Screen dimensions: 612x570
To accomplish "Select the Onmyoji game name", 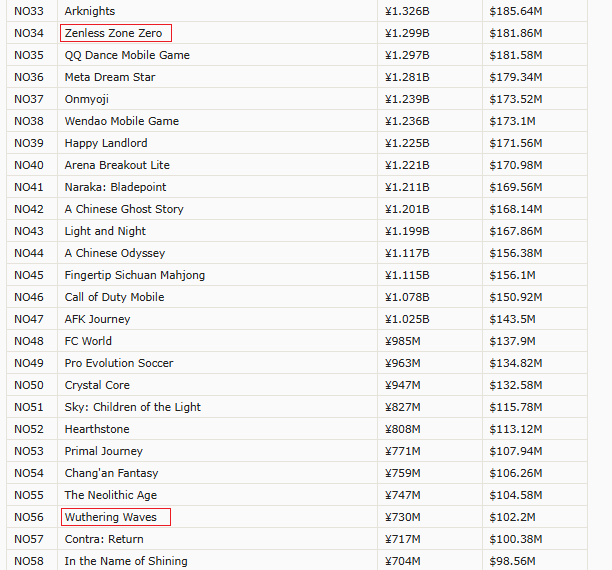I will tap(87, 99).
